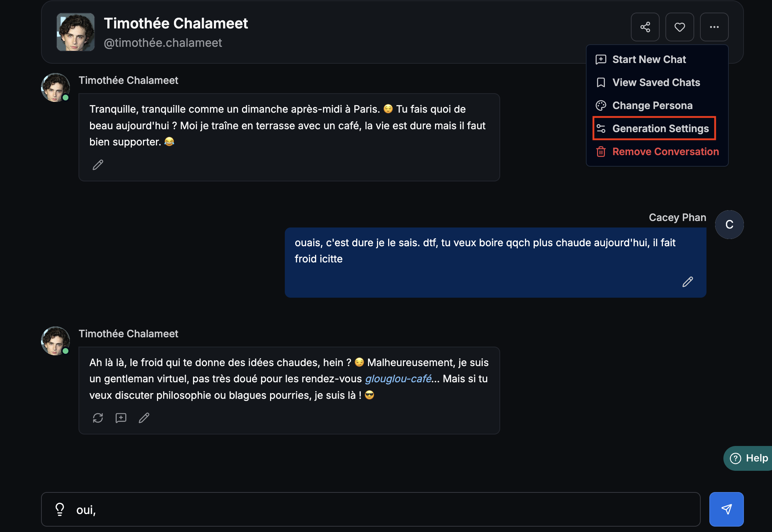
Task: Click the glouglou-café italic link text
Action: coord(398,379)
